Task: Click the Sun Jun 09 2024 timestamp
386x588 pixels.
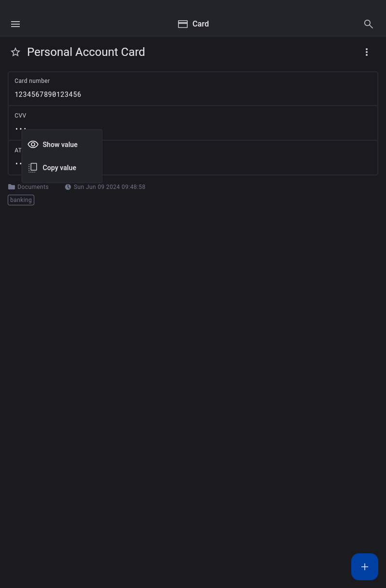Action: click(x=110, y=187)
